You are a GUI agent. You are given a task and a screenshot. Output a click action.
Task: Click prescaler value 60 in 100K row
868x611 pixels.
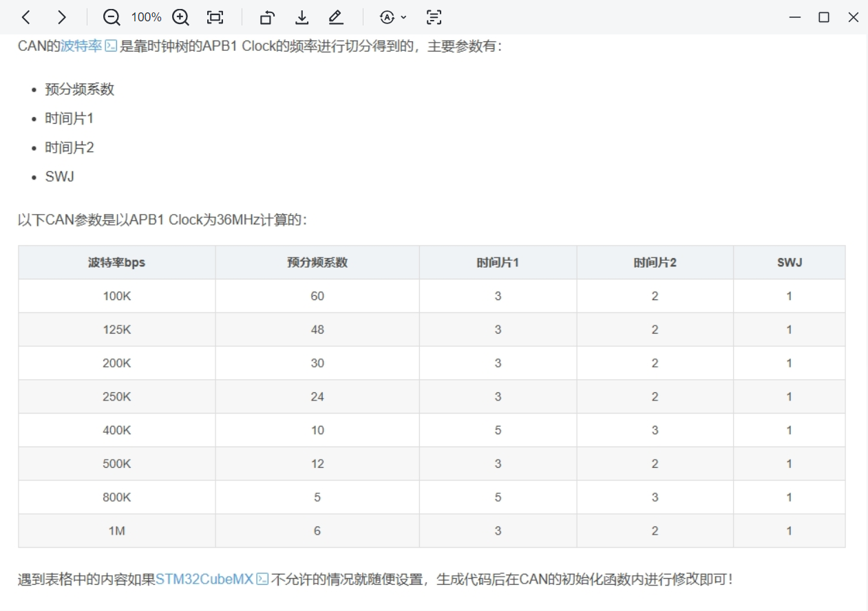pos(317,296)
